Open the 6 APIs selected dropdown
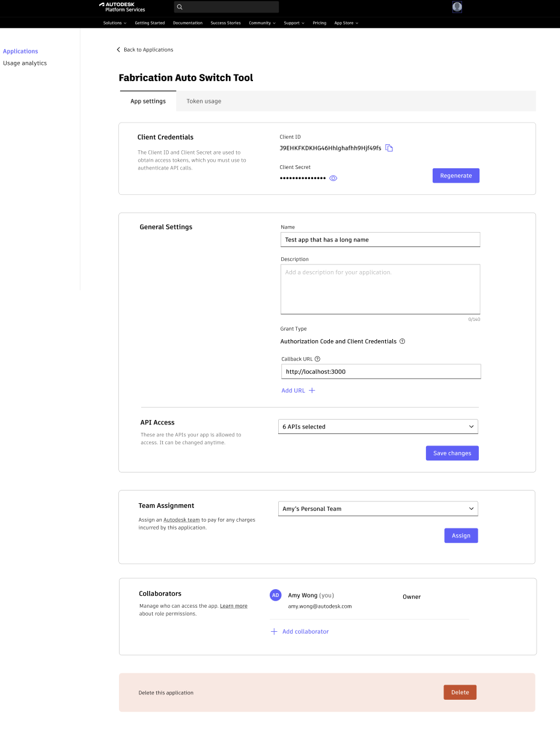 (x=377, y=426)
